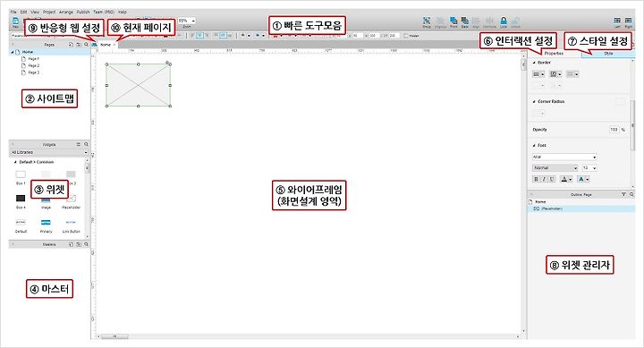Click the Group icon in toolbar

(x=427, y=21)
